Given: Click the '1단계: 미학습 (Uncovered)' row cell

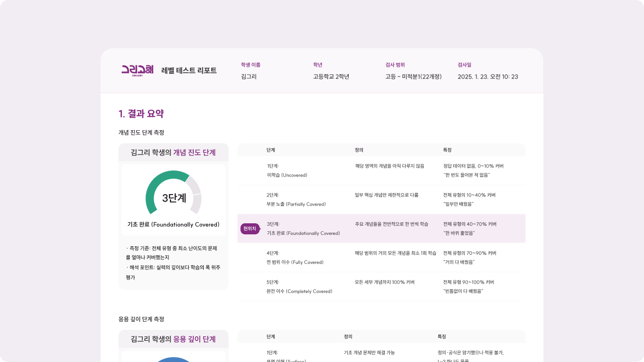Looking at the screenshot, I should point(287,170).
